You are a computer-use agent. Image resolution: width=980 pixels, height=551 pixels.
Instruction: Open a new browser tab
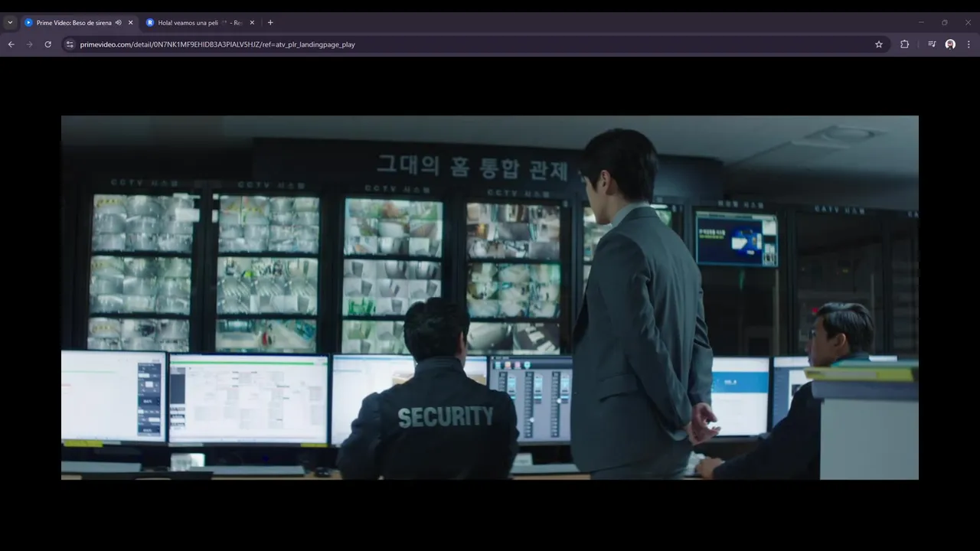coord(270,23)
